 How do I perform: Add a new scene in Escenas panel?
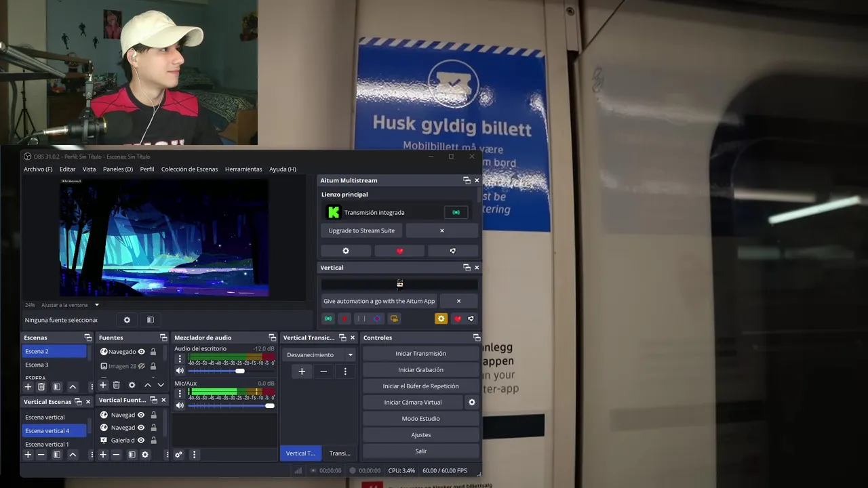[x=28, y=386]
